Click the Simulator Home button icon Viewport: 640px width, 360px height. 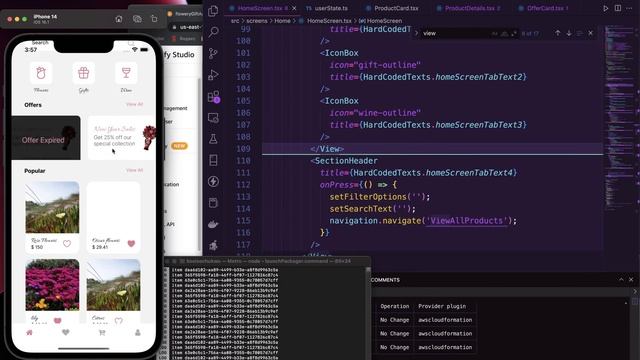coord(119,19)
